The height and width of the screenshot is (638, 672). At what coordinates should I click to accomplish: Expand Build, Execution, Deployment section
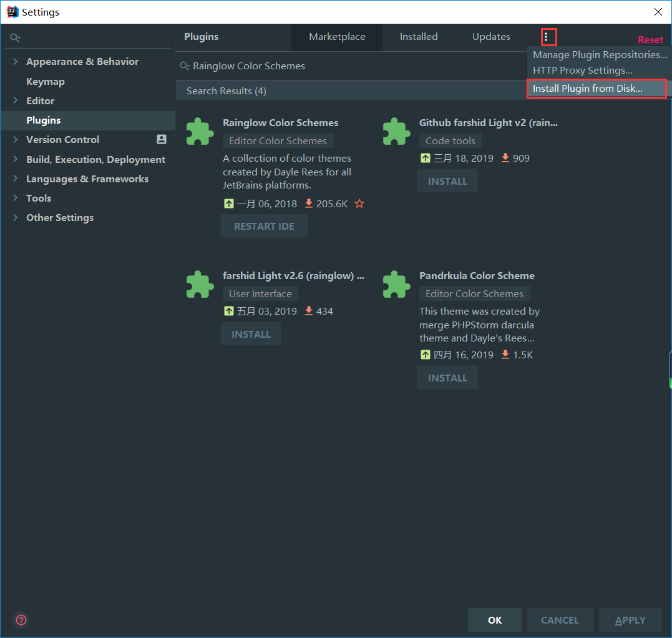15,160
